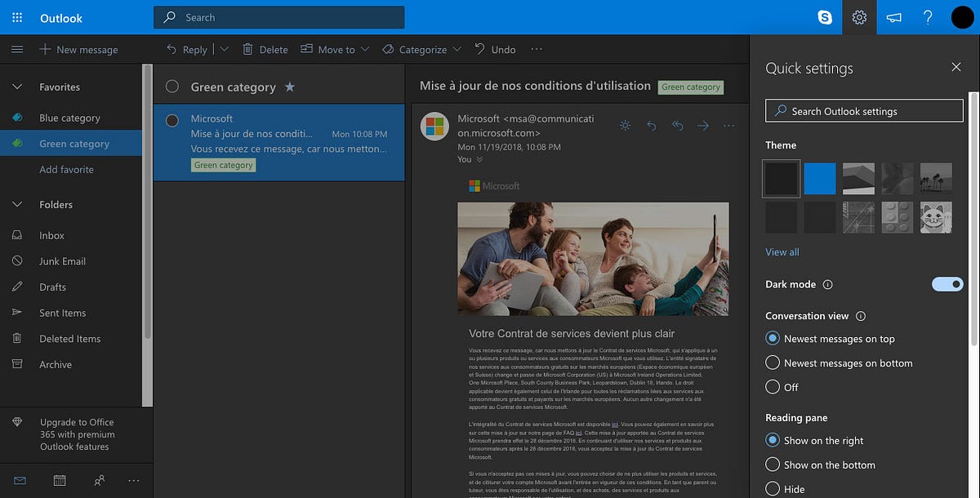This screenshot has height=498, width=980.
Task: Reply using the single arrow in message header
Action: tap(651, 125)
